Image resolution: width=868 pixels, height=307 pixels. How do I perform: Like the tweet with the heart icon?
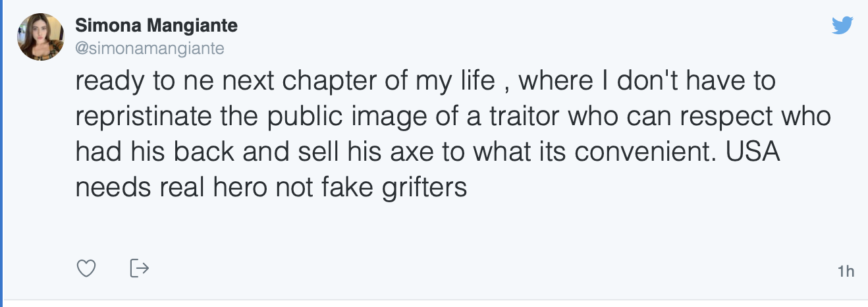coord(87,268)
